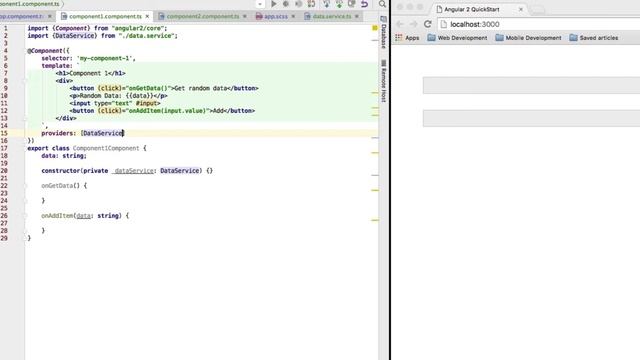This screenshot has width=640, height=360.
Task: Click the browser Back arrow
Action: pyautogui.click(x=400, y=24)
